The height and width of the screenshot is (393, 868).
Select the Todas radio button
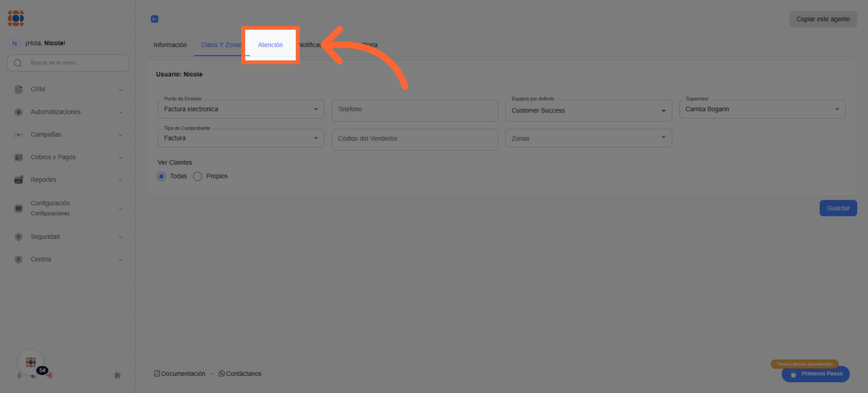coord(161,176)
